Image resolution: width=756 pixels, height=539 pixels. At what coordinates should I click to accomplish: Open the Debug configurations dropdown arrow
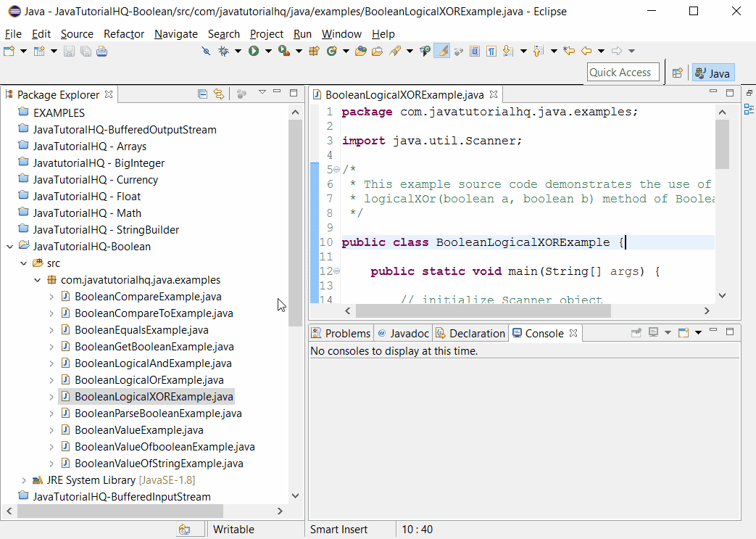(238, 51)
